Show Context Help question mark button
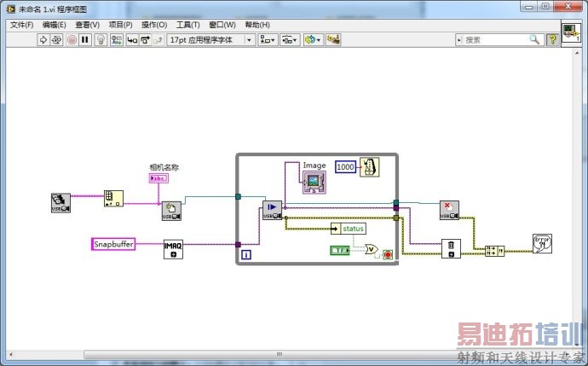 pyautogui.click(x=552, y=40)
